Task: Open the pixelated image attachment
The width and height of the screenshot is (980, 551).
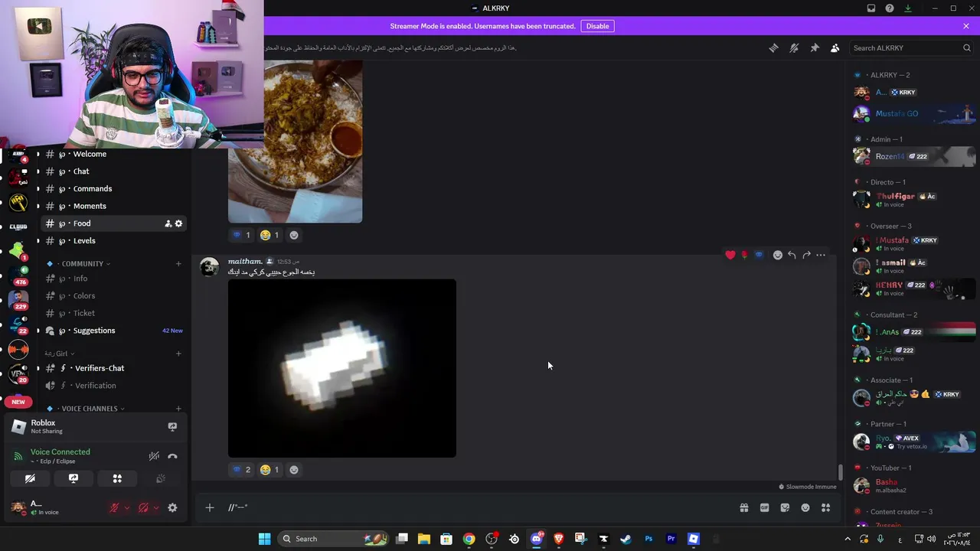Action: 342,368
